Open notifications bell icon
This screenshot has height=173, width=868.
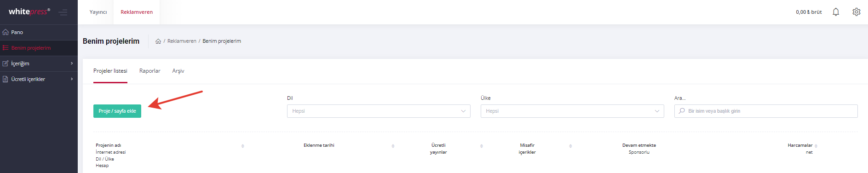click(836, 12)
